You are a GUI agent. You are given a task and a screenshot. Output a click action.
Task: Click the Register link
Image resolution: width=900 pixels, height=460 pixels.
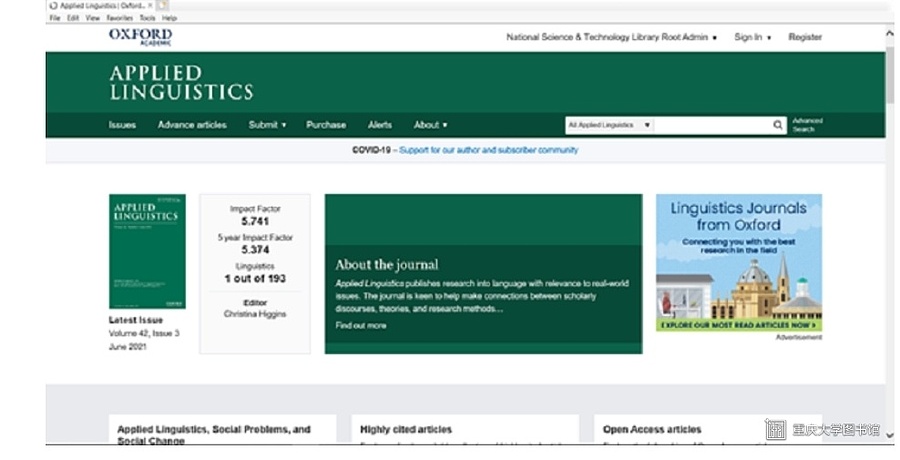pyautogui.click(x=805, y=37)
